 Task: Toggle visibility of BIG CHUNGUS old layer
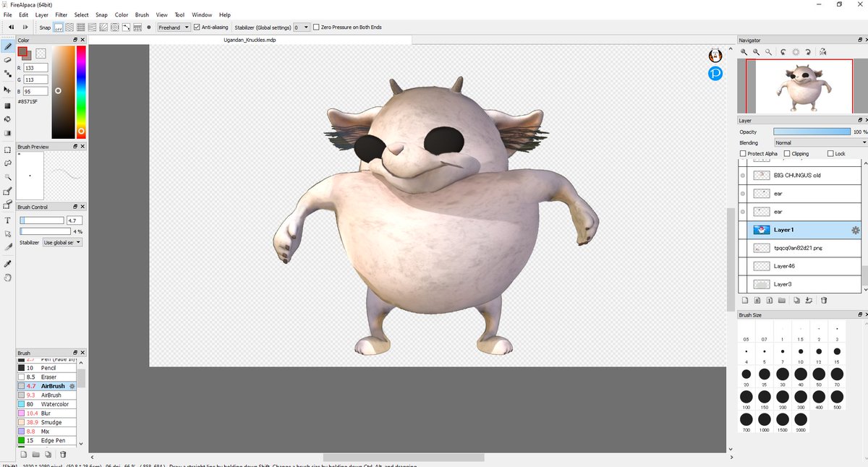pos(743,176)
